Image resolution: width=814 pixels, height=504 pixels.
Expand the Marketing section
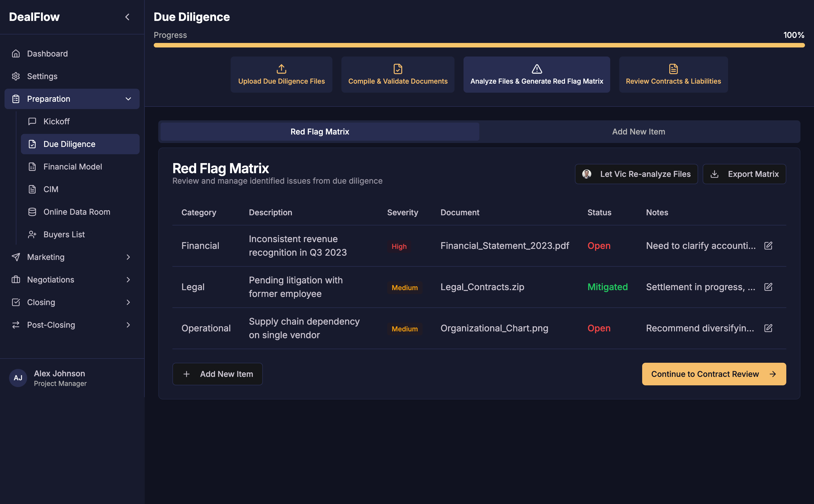click(128, 257)
